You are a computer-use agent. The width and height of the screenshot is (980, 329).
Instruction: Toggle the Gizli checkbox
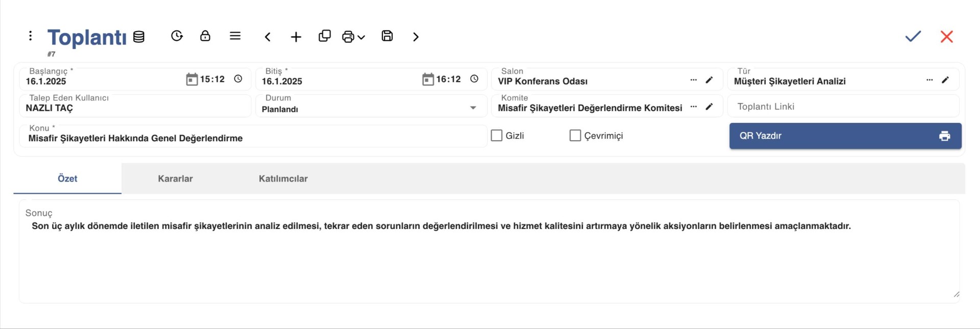(497, 135)
